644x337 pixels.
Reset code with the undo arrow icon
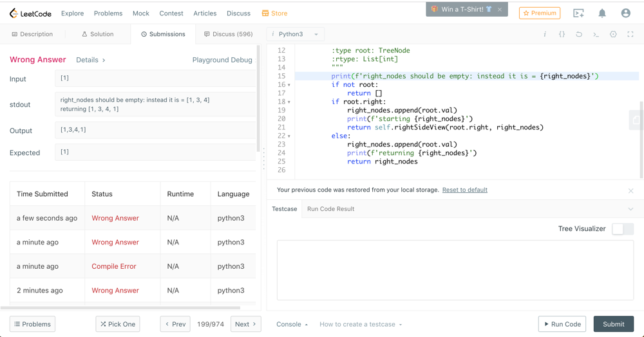pos(579,34)
